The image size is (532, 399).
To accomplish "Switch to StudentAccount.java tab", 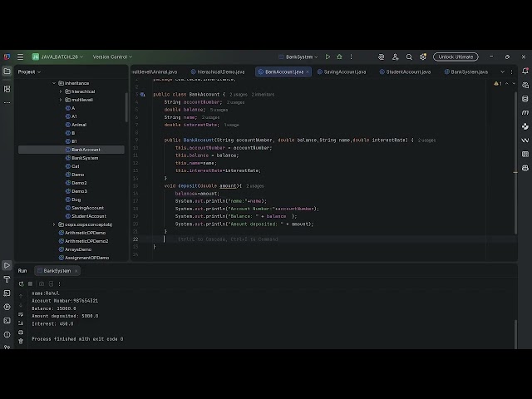I will pyautogui.click(x=405, y=72).
